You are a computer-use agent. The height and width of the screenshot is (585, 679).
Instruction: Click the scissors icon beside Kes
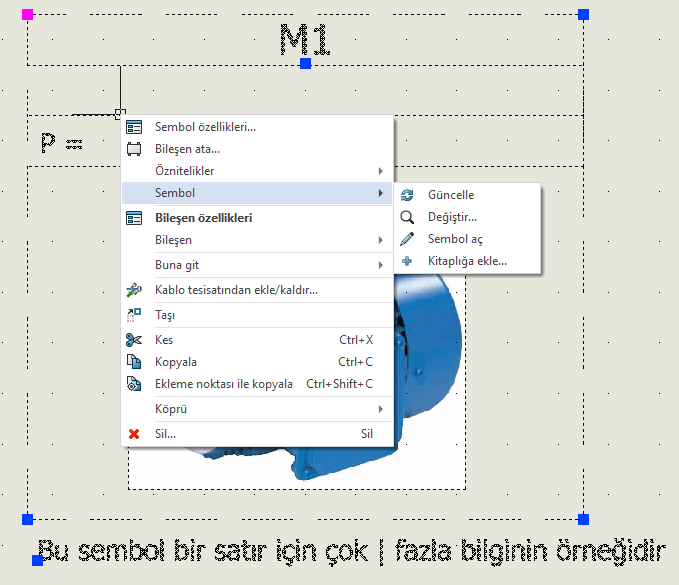(x=134, y=340)
